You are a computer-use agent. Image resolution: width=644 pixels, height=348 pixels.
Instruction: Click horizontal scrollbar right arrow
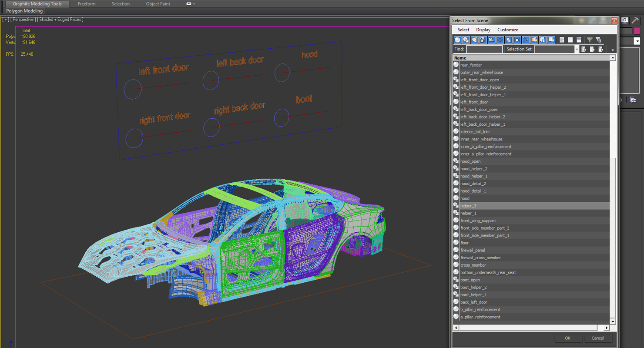tap(606, 328)
